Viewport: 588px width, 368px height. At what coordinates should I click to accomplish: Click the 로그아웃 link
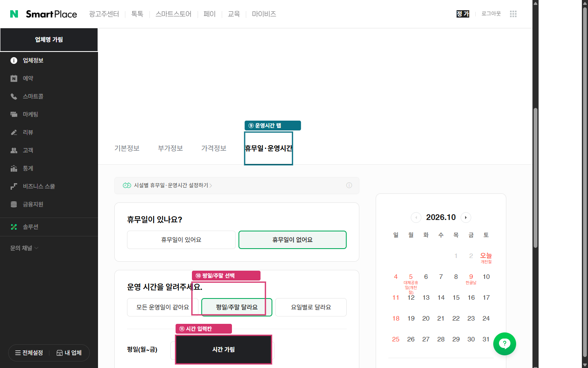click(x=491, y=13)
